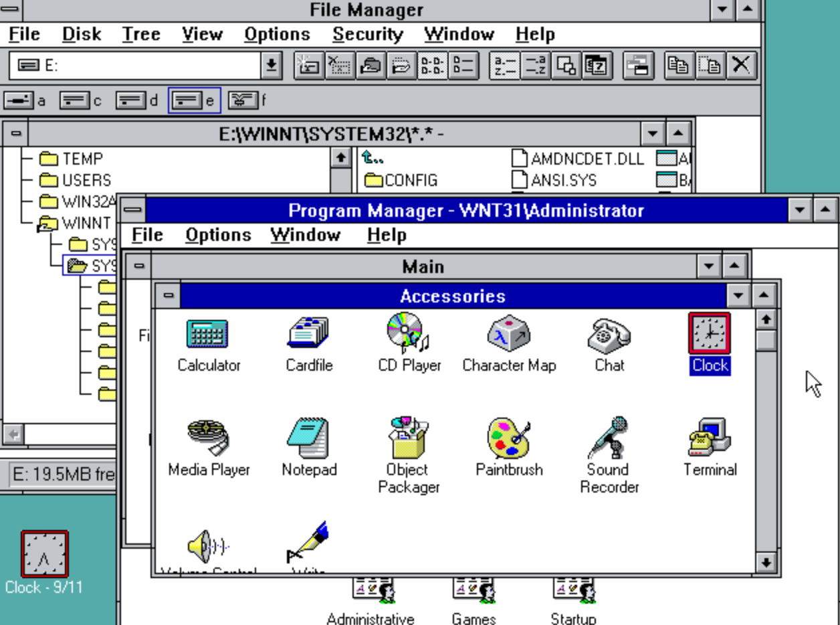Switch to name-only file view icon
Viewport: 840px width, 625px height.
[431, 66]
